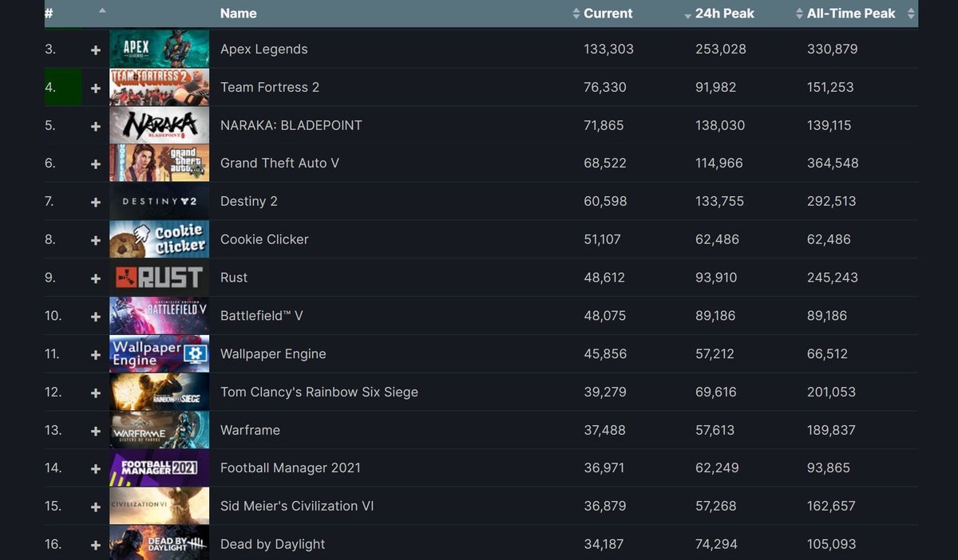Viewport: 958px width, 560px height.
Task: Expand the Cookie Clicker plus icon
Action: point(96,240)
